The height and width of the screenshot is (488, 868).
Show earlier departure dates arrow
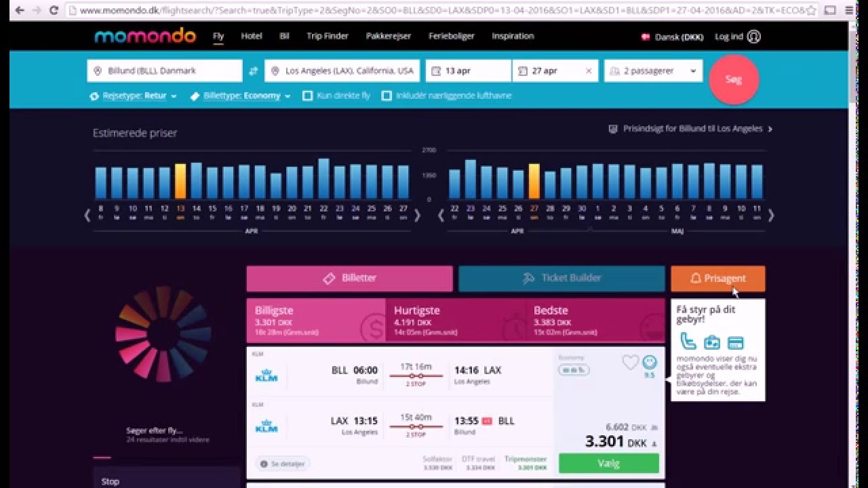point(87,216)
